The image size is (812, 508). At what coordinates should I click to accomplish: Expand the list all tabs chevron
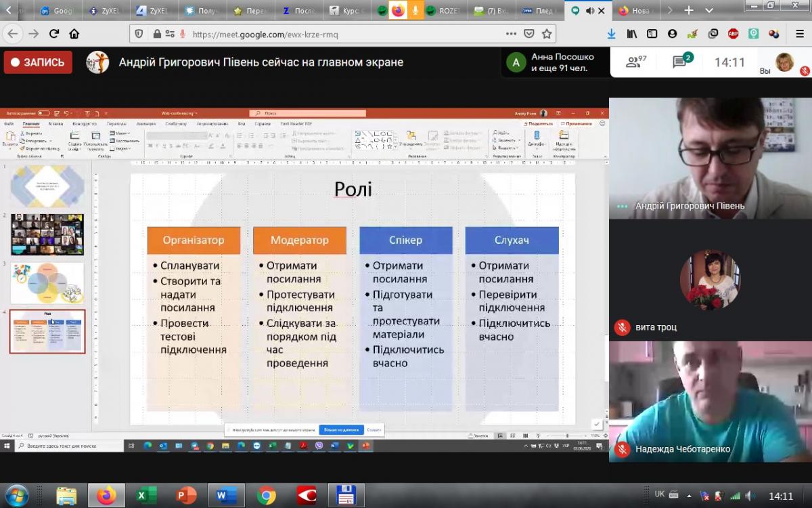click(x=709, y=11)
